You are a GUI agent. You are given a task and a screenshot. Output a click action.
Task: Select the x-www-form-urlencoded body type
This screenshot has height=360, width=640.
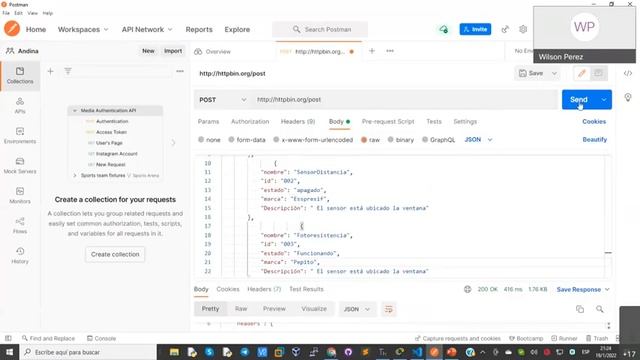click(x=313, y=140)
